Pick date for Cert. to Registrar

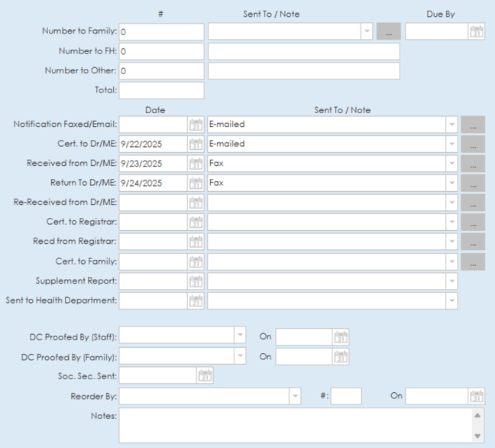pos(196,222)
